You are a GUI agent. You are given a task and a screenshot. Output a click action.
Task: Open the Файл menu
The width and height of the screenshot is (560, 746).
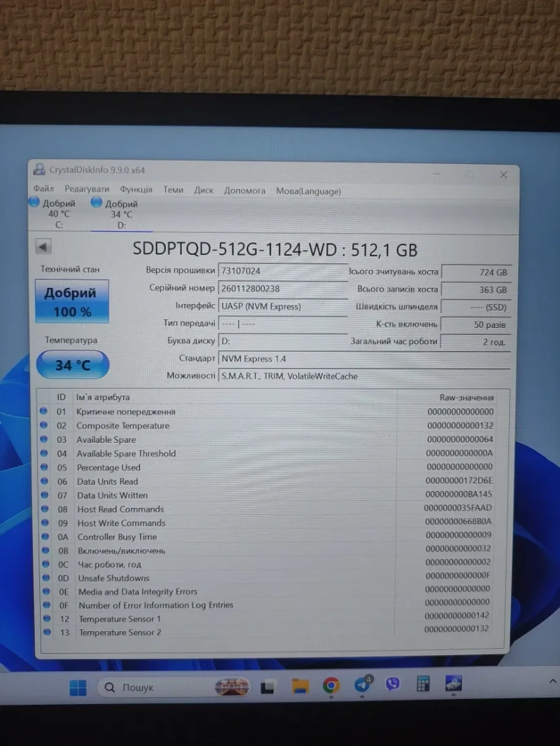pyautogui.click(x=43, y=188)
